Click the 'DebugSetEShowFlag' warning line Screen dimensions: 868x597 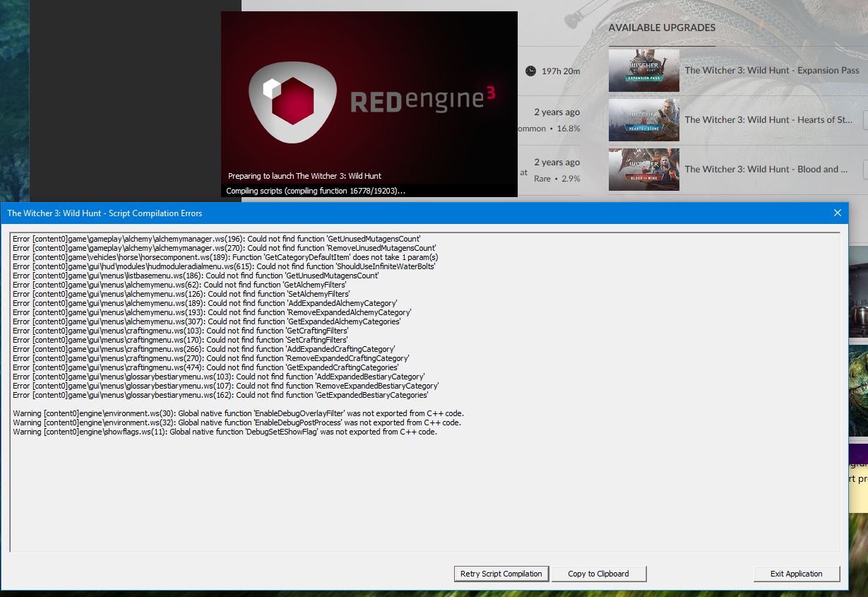(x=225, y=432)
